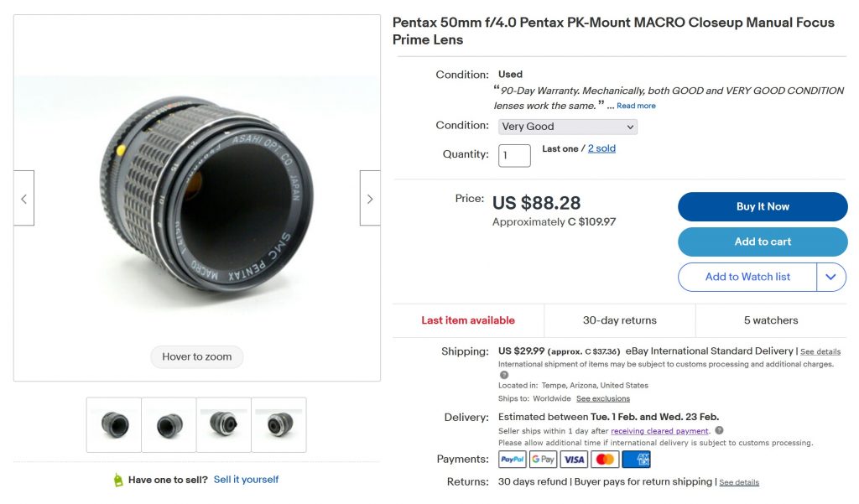The image size is (859, 504).
Task: Click into the Quantity input field
Action: tap(514, 155)
